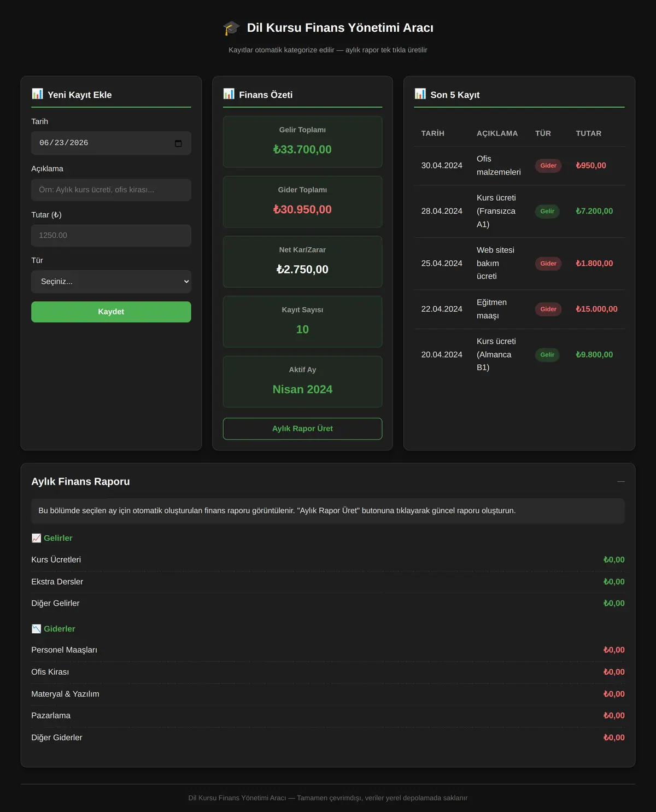Click the Materyal & Yazılım report row label
The width and height of the screenshot is (656, 812).
click(x=65, y=694)
